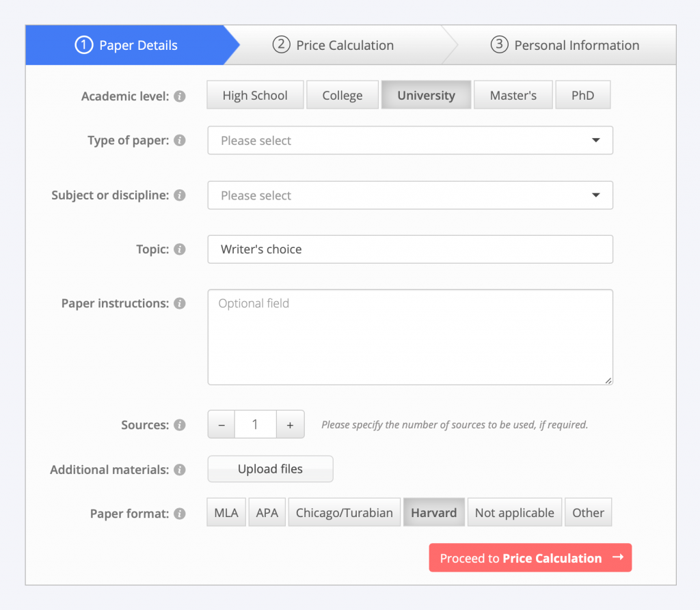
Task: Click the Topic input field
Action: tap(410, 249)
